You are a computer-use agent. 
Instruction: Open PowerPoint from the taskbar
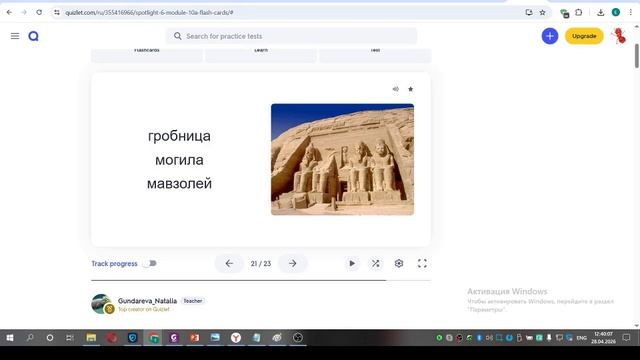[x=195, y=338]
